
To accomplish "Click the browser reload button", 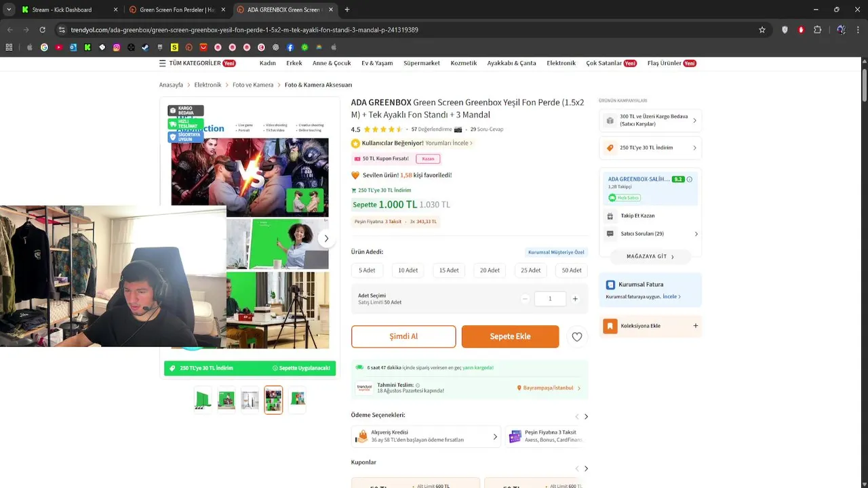I will [x=42, y=30].
